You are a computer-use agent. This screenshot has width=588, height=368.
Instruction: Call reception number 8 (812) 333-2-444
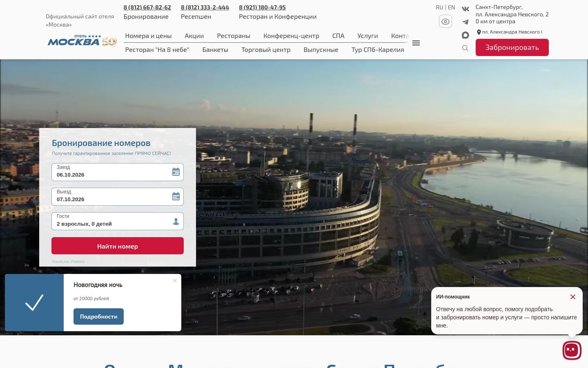click(x=205, y=7)
